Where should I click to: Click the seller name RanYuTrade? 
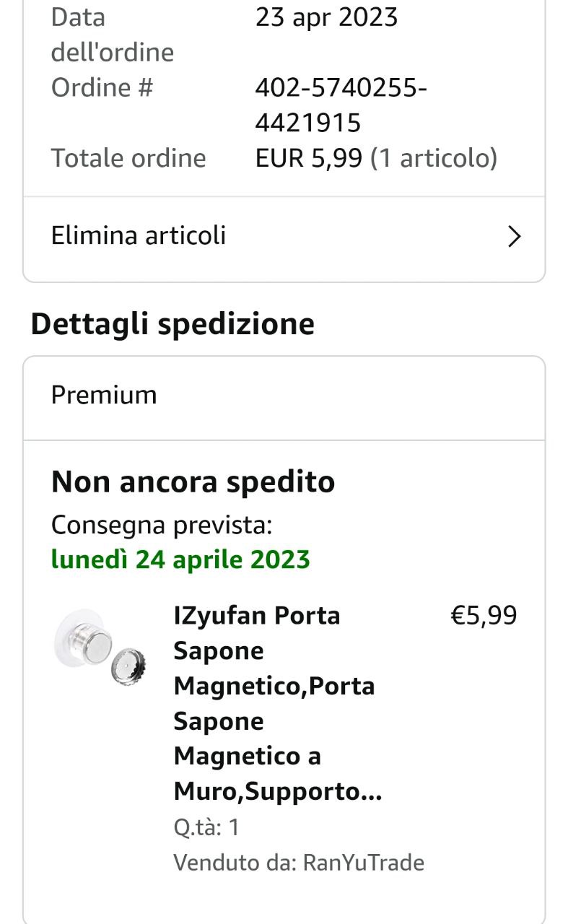363,862
